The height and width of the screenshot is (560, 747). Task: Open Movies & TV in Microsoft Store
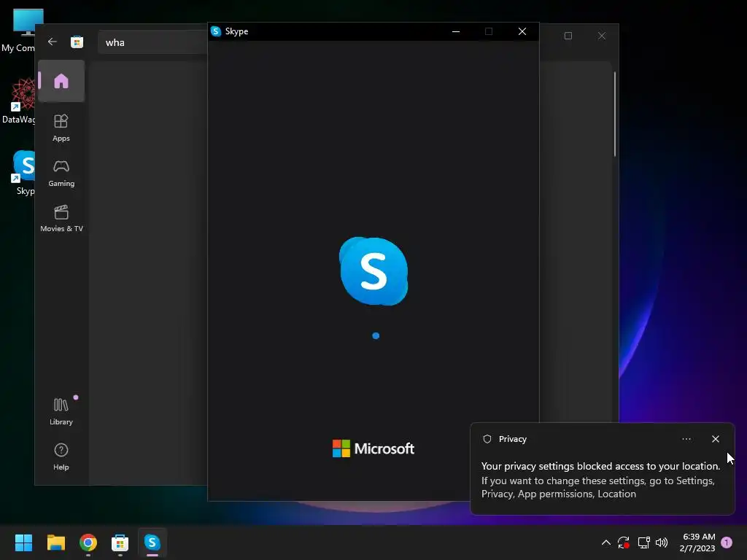click(x=61, y=219)
